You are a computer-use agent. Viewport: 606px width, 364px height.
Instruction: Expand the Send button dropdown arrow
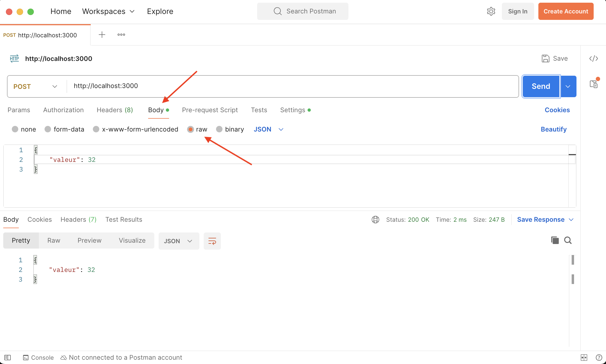[568, 86]
